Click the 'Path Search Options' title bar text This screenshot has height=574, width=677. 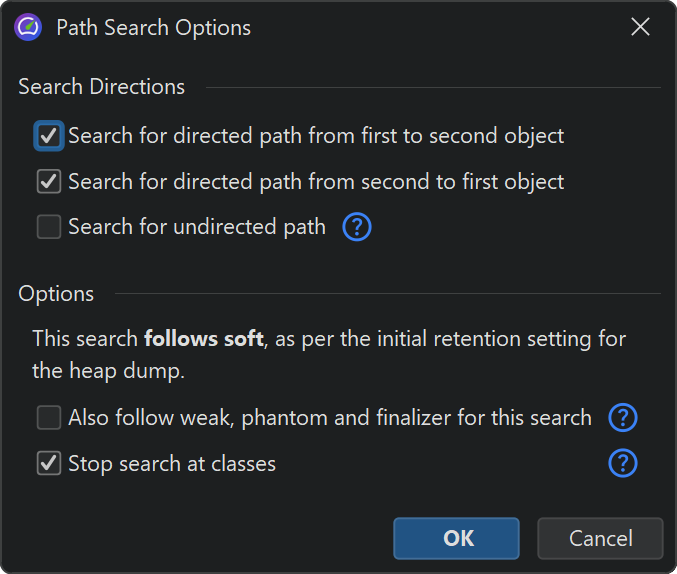(x=153, y=27)
